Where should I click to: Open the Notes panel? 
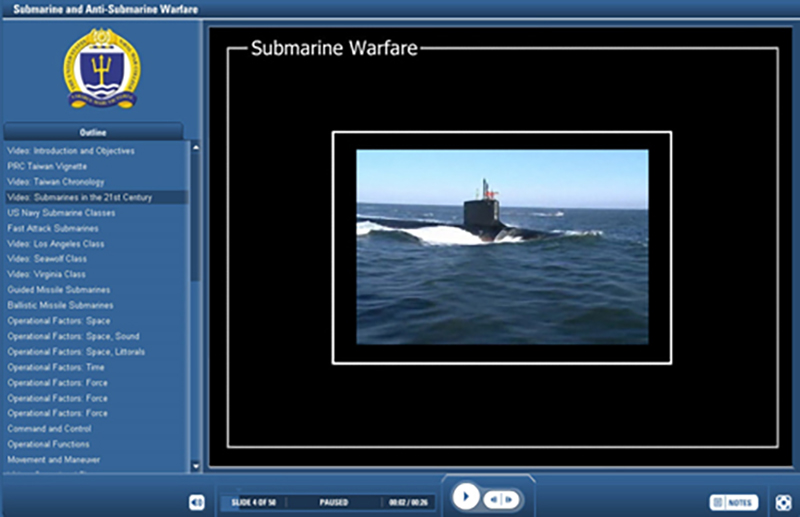coord(733,502)
